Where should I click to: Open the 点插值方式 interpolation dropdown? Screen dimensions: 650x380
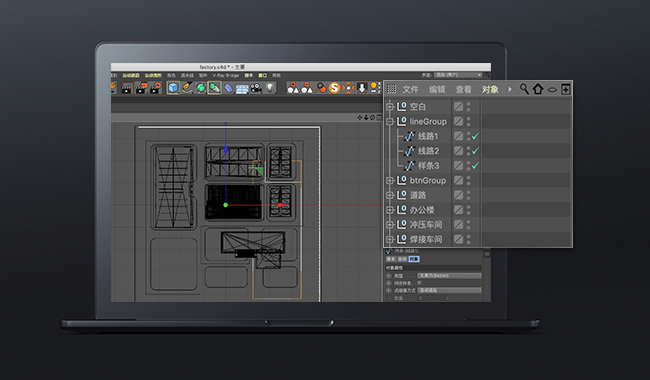tap(449, 290)
